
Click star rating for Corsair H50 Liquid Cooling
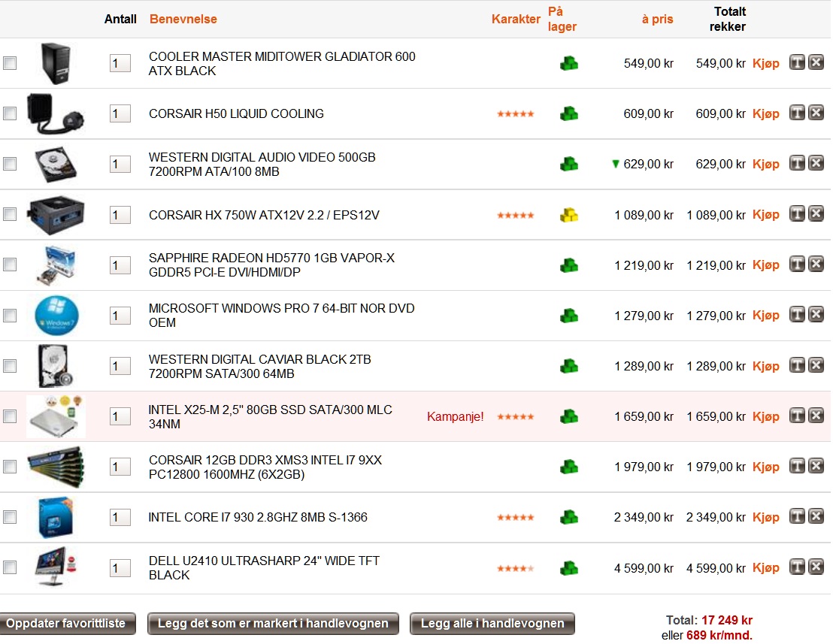click(x=515, y=114)
